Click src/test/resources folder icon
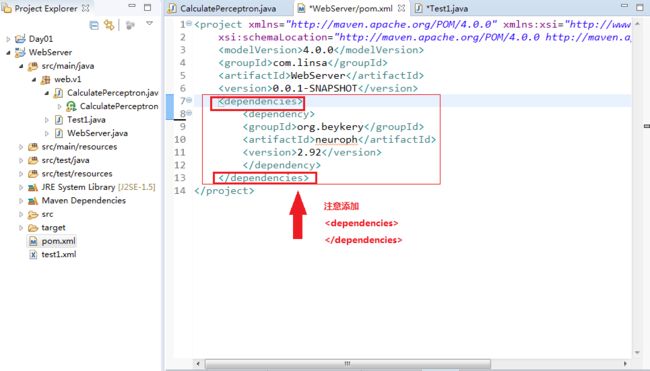 (33, 174)
